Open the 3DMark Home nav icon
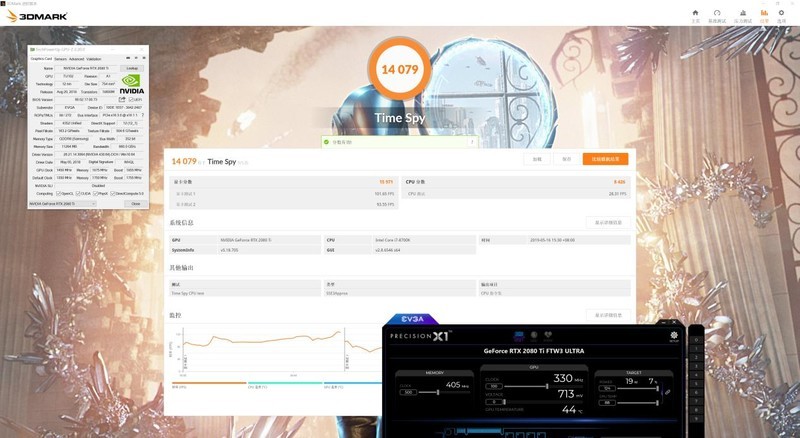The height and width of the screenshot is (438, 800). coord(695,15)
